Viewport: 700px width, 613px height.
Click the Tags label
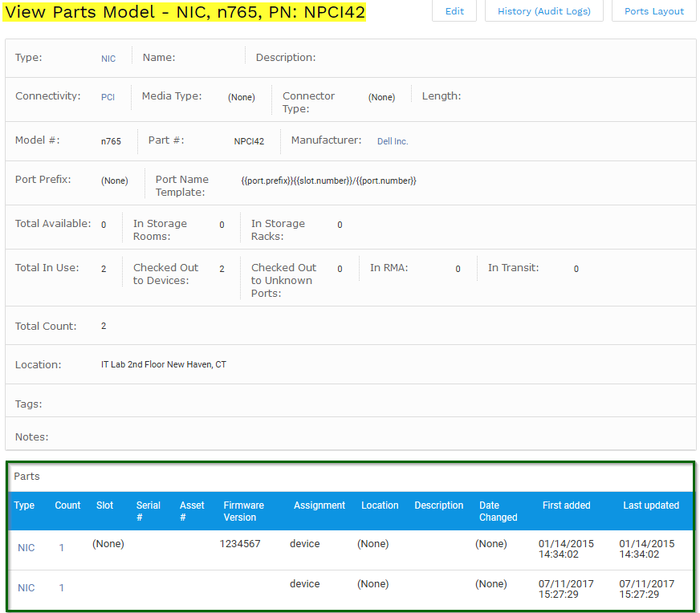(x=29, y=404)
